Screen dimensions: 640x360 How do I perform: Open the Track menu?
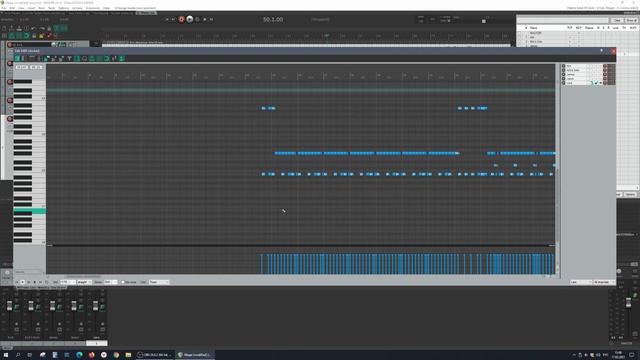pos(51,8)
